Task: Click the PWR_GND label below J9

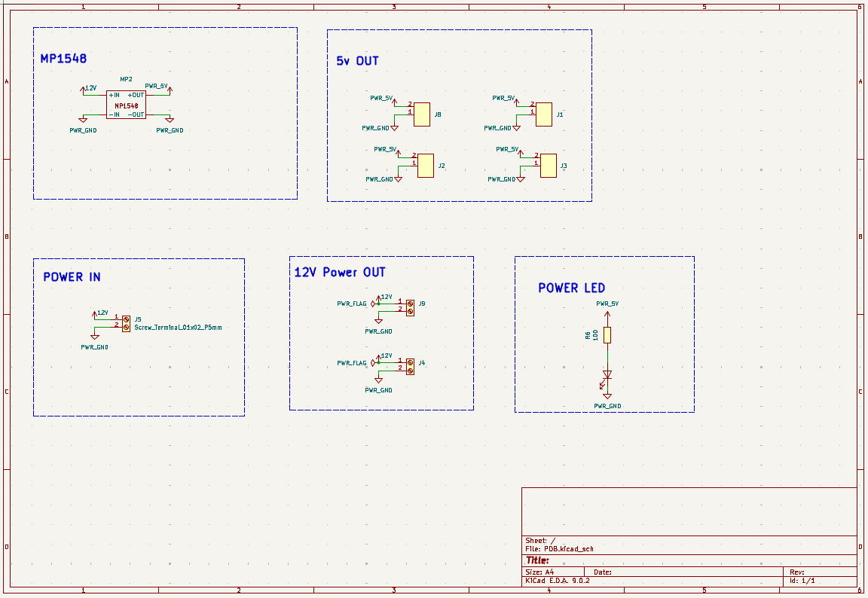Action: click(x=379, y=331)
